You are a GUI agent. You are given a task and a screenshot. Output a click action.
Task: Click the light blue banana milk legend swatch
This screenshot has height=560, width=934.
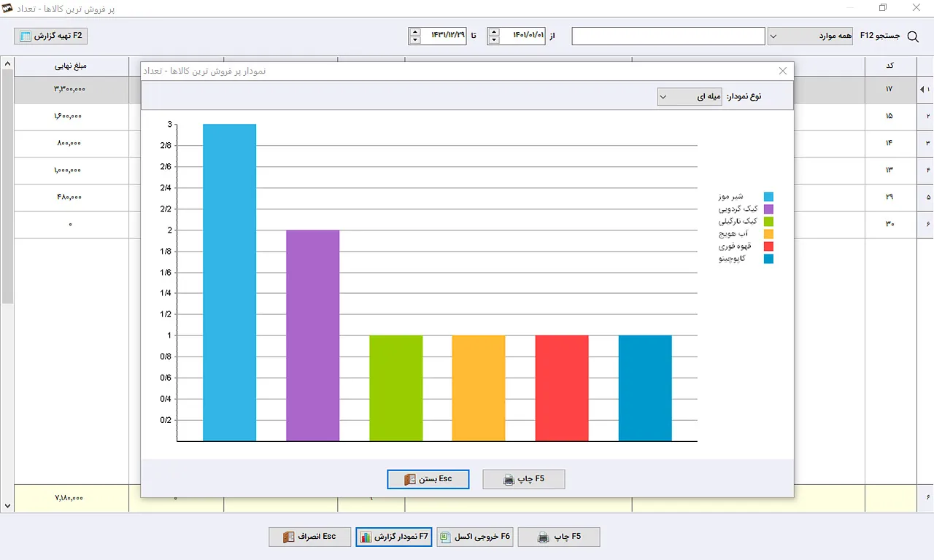tap(768, 197)
